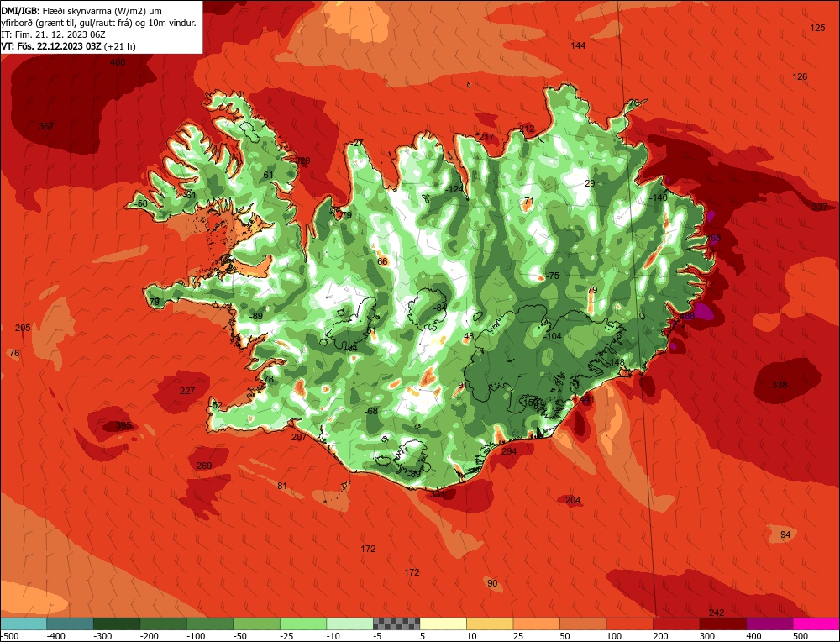Click the '331' value below the south coast

pyautogui.click(x=438, y=494)
